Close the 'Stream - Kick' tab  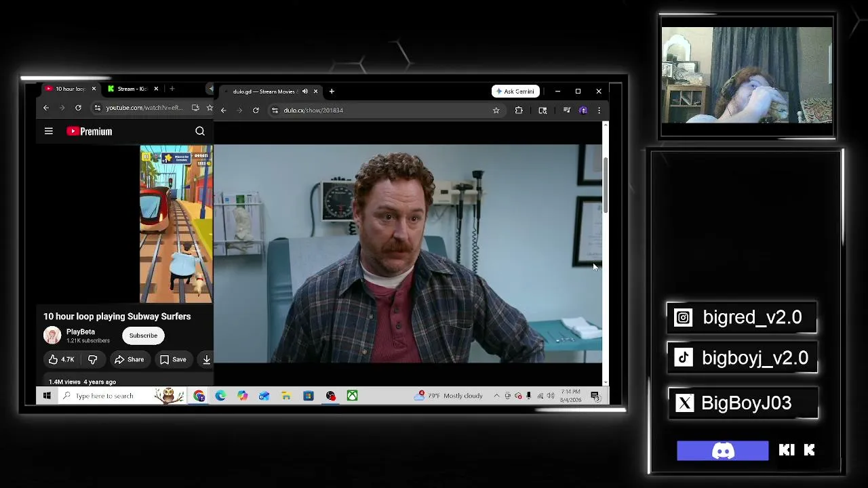(156, 89)
